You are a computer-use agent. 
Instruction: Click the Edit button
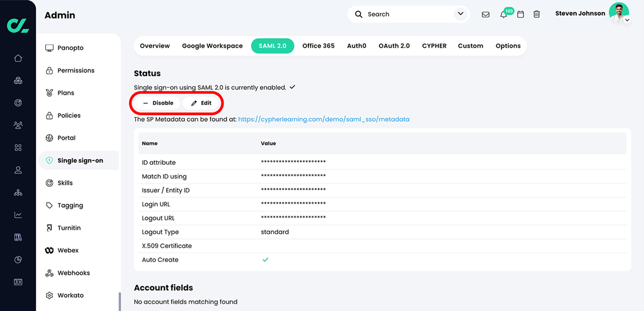click(x=201, y=103)
